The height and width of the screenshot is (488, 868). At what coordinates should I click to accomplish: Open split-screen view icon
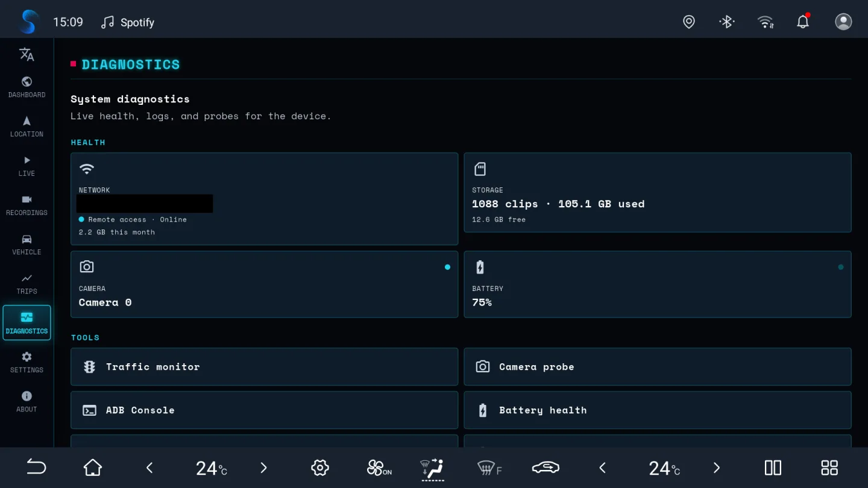point(773,468)
